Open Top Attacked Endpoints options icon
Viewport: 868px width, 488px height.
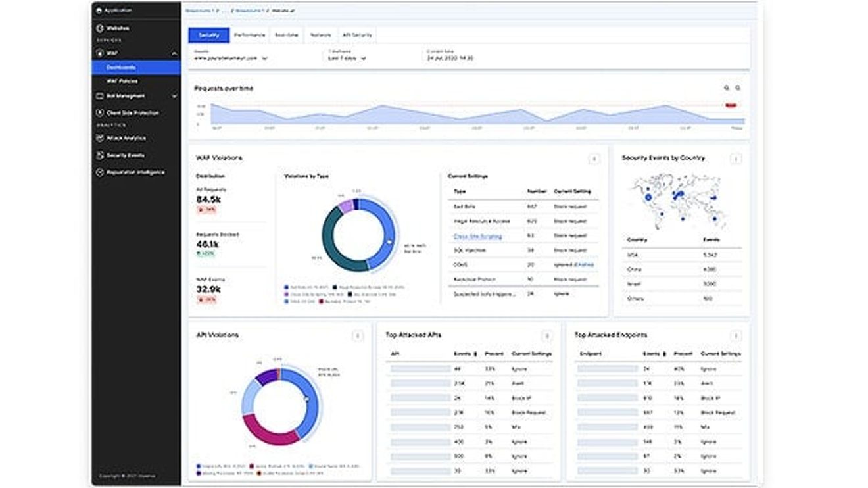736,336
